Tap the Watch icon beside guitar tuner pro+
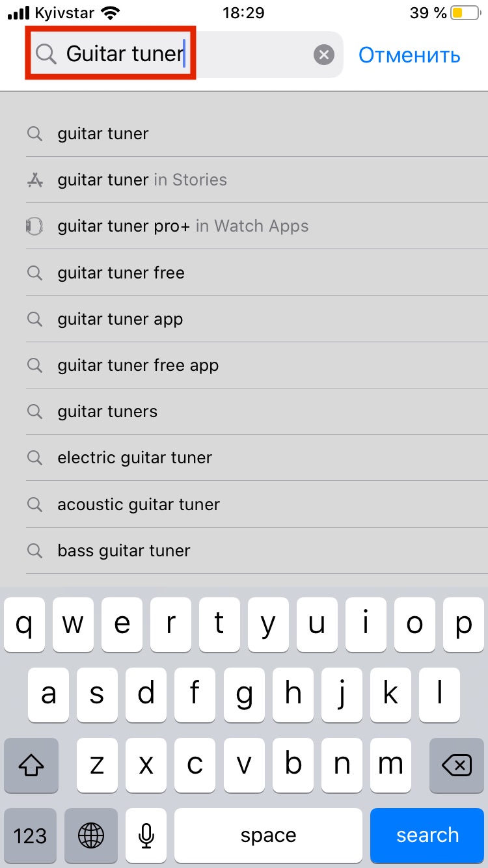 [x=34, y=226]
